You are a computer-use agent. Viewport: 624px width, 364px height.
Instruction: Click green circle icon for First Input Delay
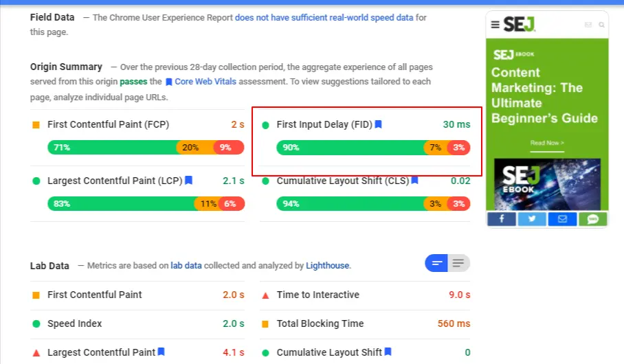coord(265,125)
